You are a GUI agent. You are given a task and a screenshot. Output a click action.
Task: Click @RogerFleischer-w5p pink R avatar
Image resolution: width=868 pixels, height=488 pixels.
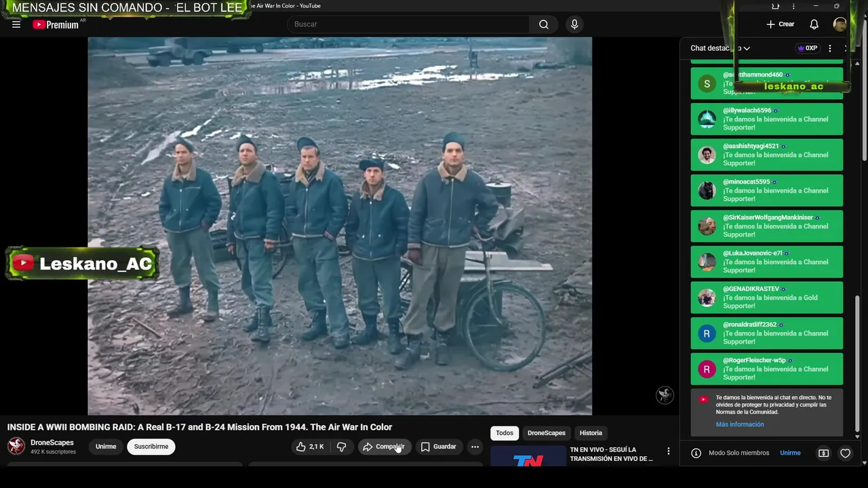[707, 369]
